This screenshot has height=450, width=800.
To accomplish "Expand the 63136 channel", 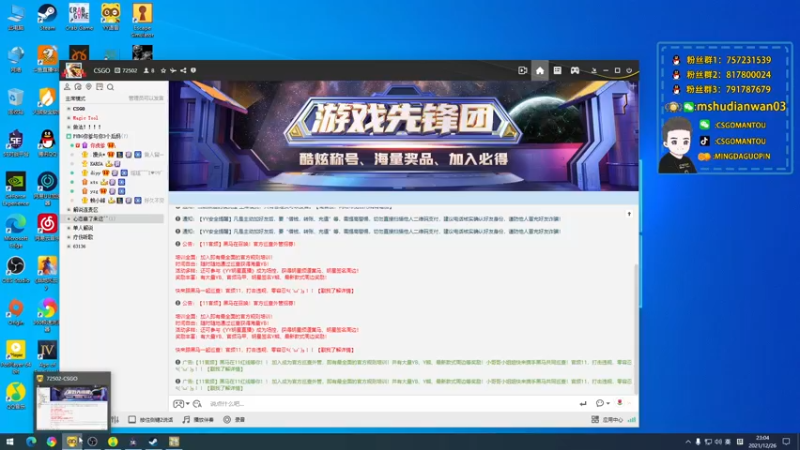I will [69, 246].
